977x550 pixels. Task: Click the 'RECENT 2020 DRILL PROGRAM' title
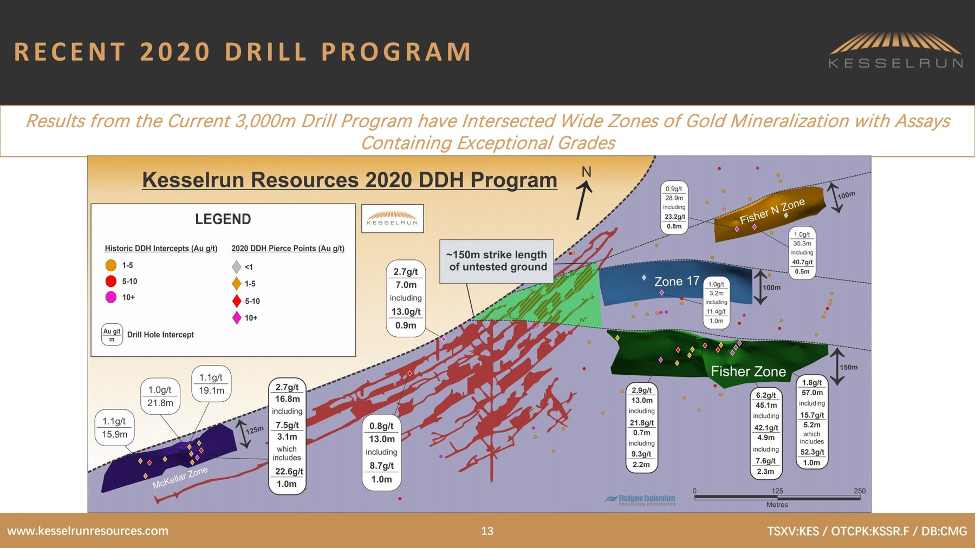point(242,52)
